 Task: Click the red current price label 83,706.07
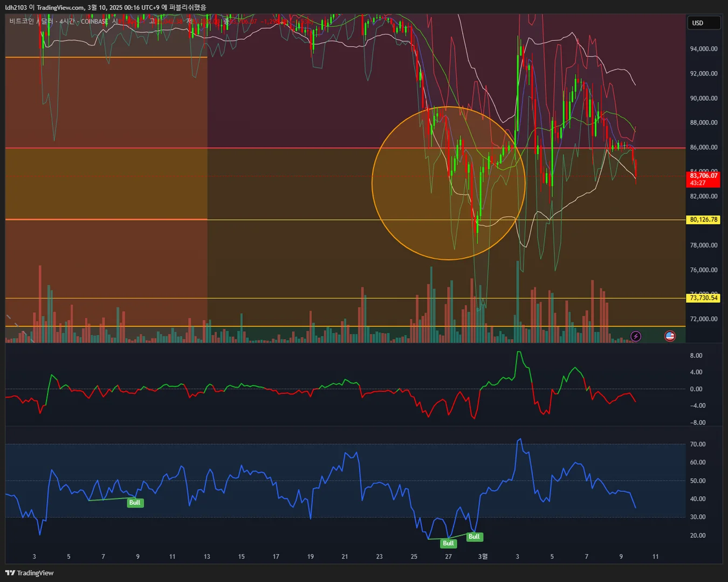pyautogui.click(x=704, y=179)
